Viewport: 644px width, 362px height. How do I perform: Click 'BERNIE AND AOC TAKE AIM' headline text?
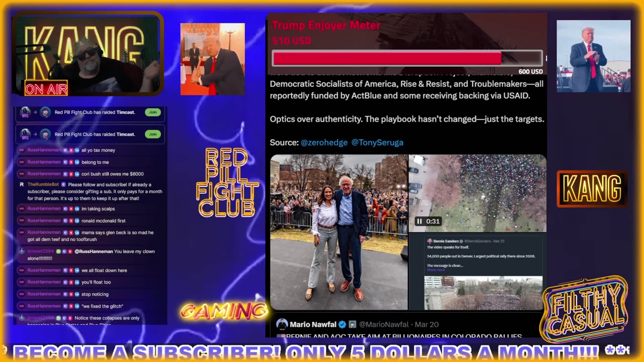click(x=403, y=336)
